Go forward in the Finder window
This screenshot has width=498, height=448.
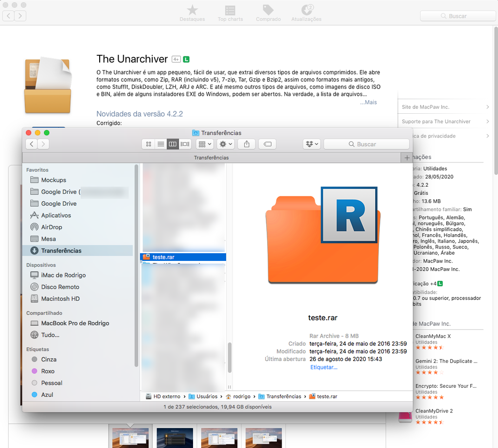pyautogui.click(x=43, y=144)
